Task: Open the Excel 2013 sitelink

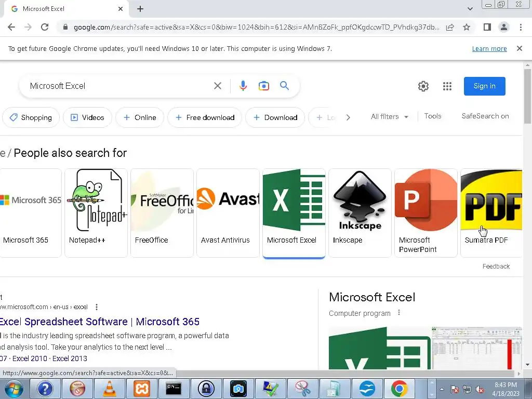Action: [x=70, y=358]
